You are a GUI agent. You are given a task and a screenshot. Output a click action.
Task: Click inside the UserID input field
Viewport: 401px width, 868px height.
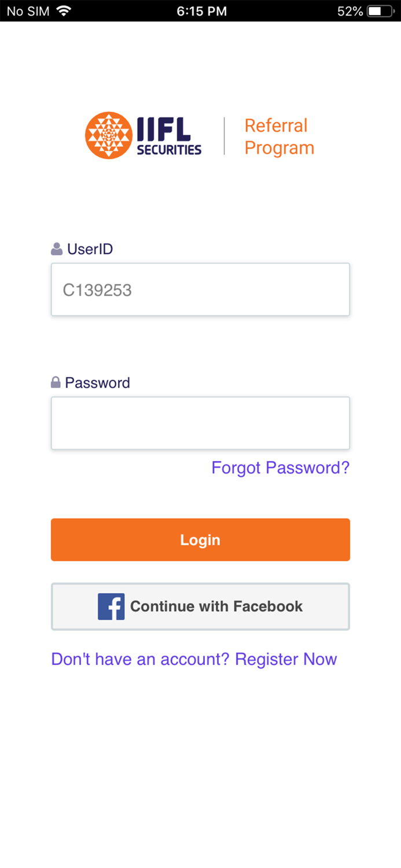click(x=200, y=289)
